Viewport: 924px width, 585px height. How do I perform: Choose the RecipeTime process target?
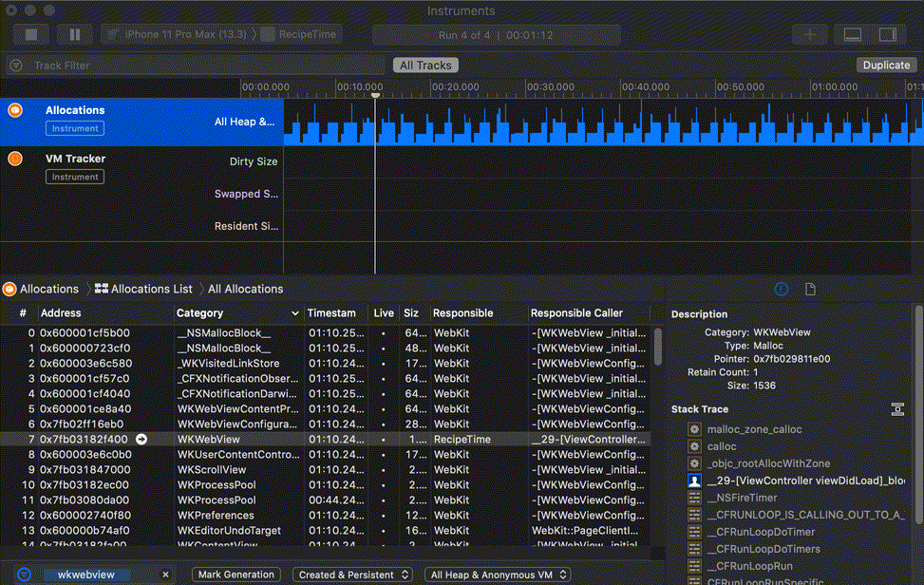pyautogui.click(x=299, y=35)
